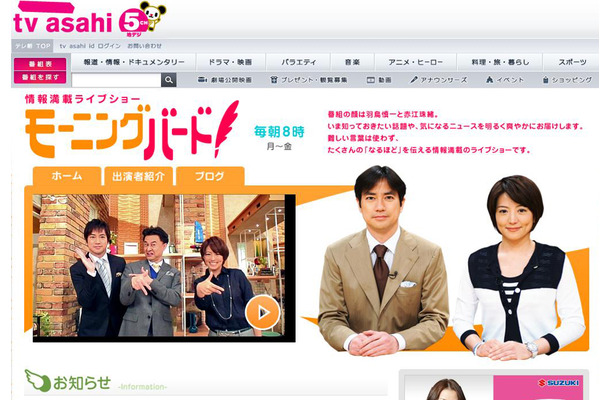Screen dimensions: 610x400
Task: Click the tree icon for イベント
Action: tap(489, 80)
